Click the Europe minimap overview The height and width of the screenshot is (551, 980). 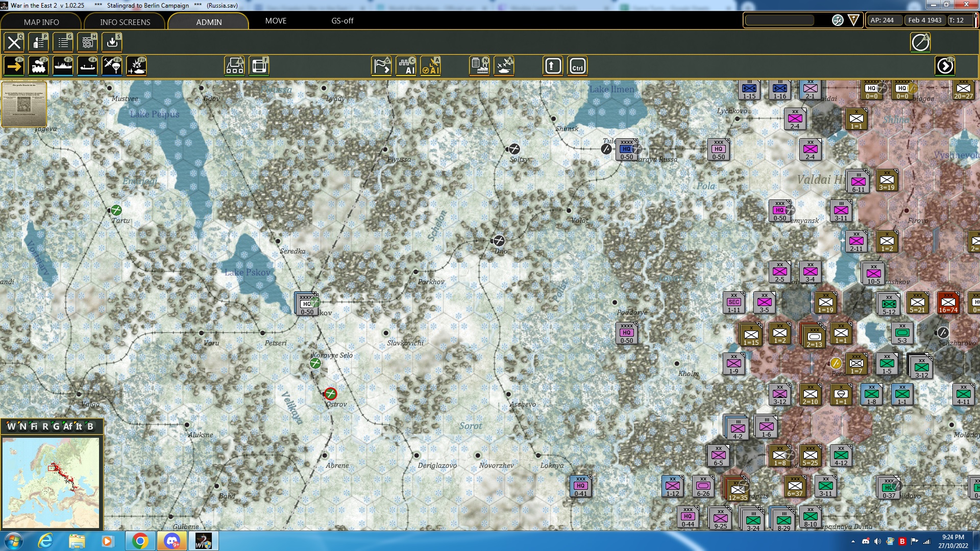pos(51,482)
